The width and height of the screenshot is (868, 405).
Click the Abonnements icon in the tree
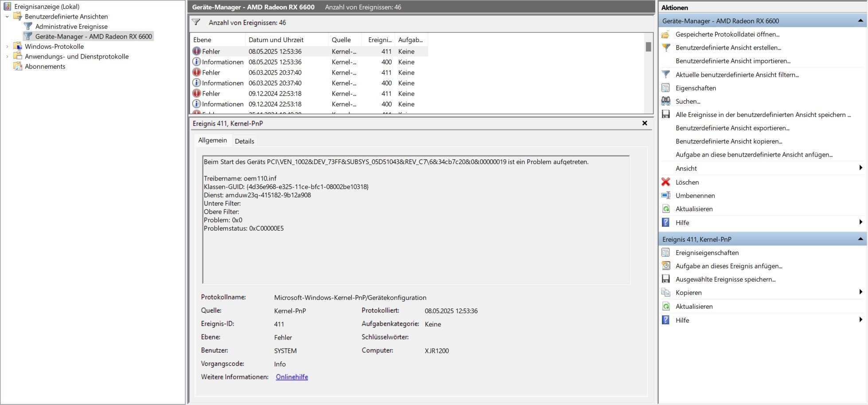[x=18, y=66]
